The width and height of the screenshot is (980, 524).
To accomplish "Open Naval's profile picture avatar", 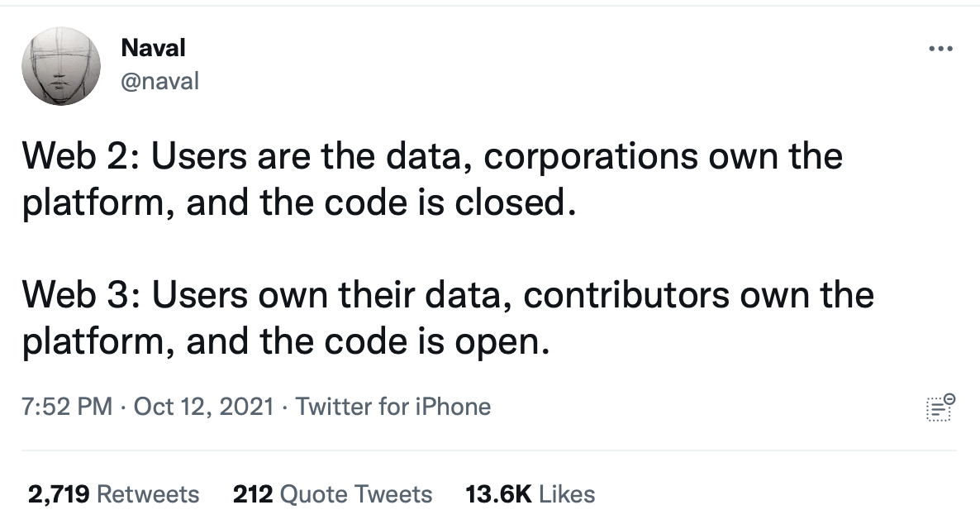I will 61,65.
